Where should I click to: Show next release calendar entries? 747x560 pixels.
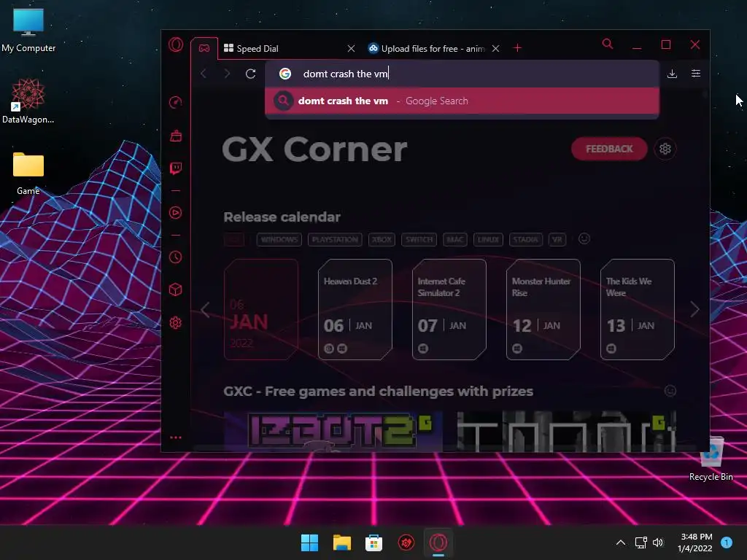click(x=695, y=310)
